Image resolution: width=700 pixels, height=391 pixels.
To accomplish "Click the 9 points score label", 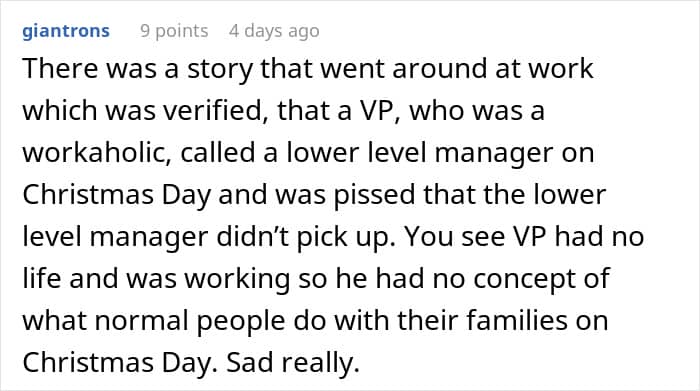I will (x=174, y=31).
